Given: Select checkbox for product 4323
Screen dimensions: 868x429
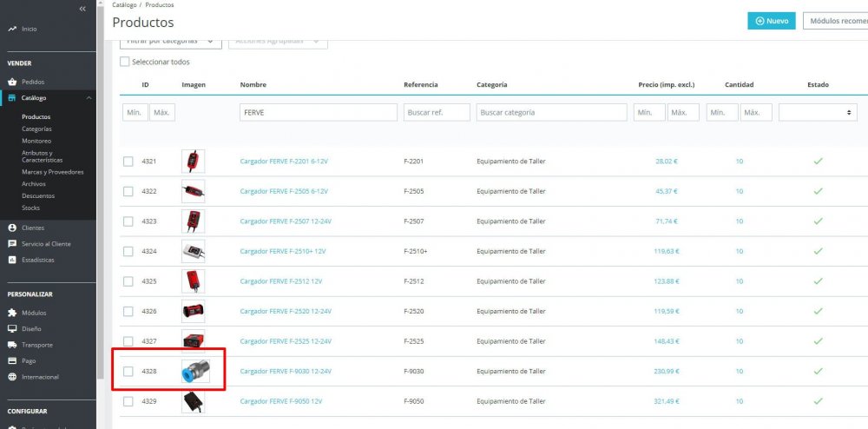Looking at the screenshot, I should pyautogui.click(x=128, y=221).
